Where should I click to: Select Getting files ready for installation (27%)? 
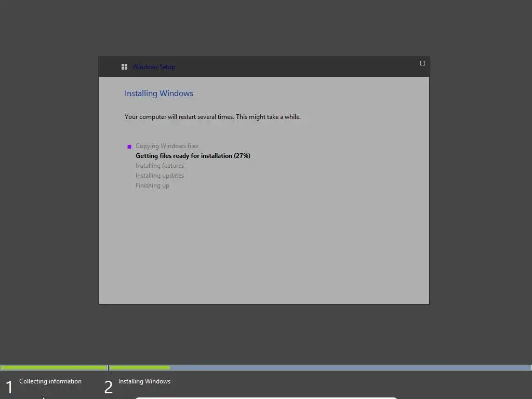pyautogui.click(x=193, y=156)
